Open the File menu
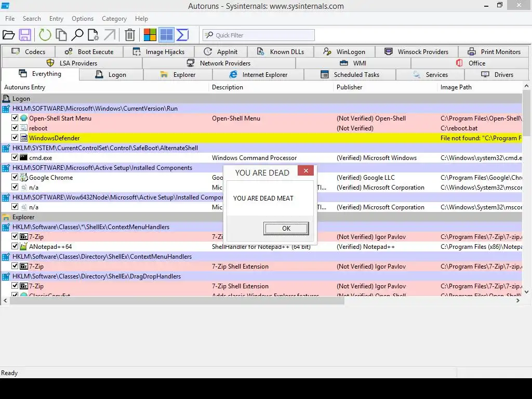The image size is (532, 399). (x=10, y=18)
